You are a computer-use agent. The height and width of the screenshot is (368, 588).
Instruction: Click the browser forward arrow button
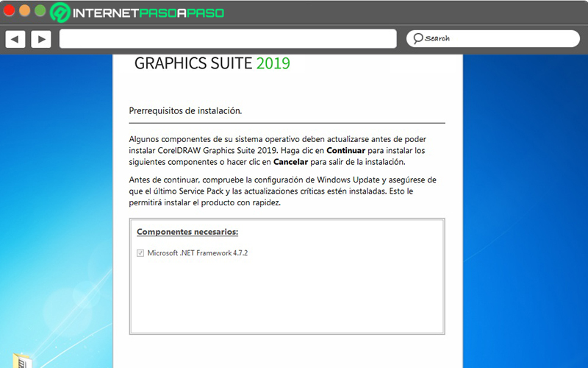tap(41, 39)
